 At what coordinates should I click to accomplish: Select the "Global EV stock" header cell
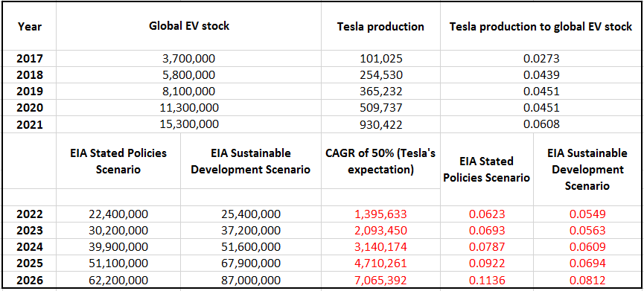[x=189, y=27]
